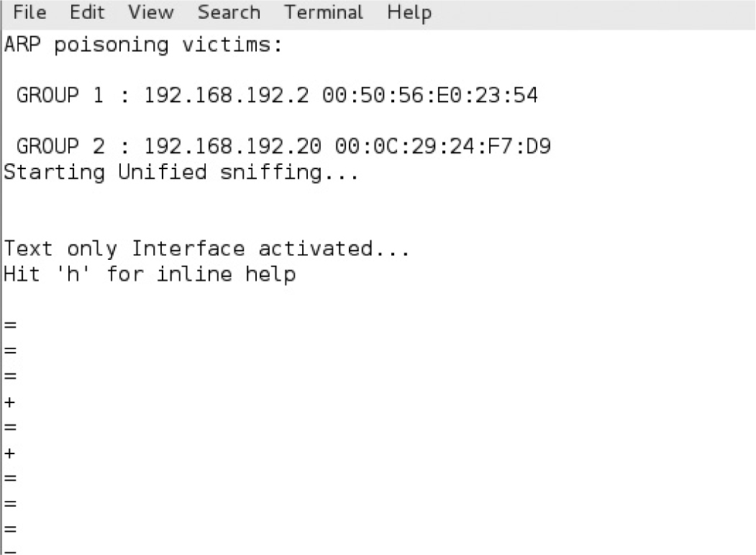Click the "Hit 'h' for inline help" line
This screenshot has height=555, width=756.
(150, 274)
